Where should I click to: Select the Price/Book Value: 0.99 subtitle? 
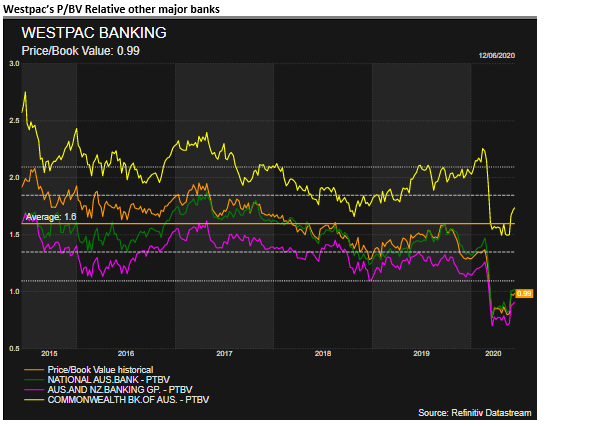(81, 51)
